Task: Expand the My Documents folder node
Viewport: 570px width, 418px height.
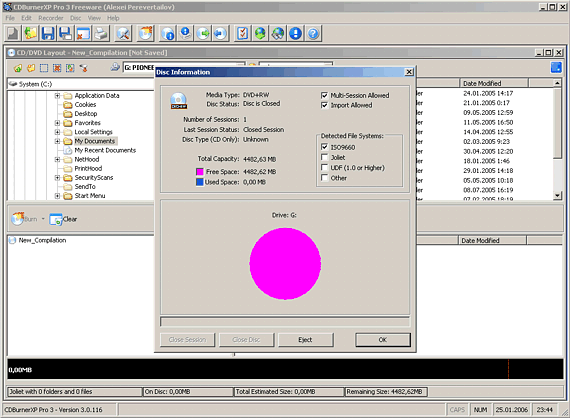Action: click(57, 141)
